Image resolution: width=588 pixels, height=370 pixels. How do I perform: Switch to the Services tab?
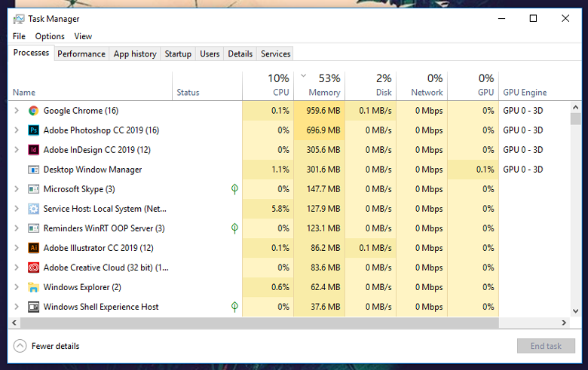[276, 54]
